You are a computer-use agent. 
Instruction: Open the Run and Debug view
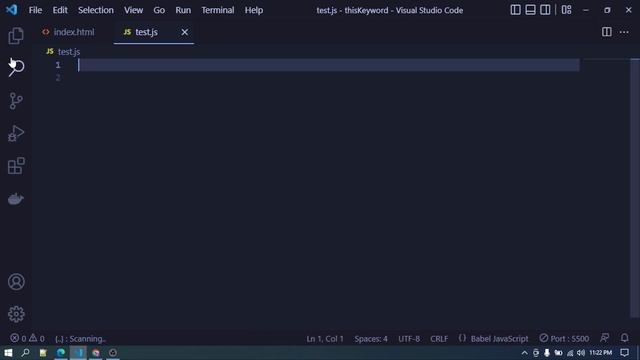tap(16, 133)
